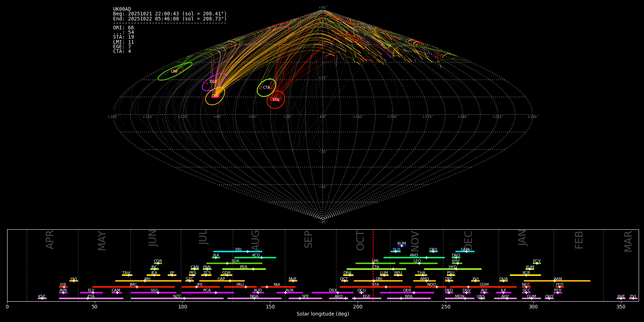Image resolution: width=644 pixels, height=322 pixels.
Task: Select the STA radiant inside red circle
Action: pos(275,100)
